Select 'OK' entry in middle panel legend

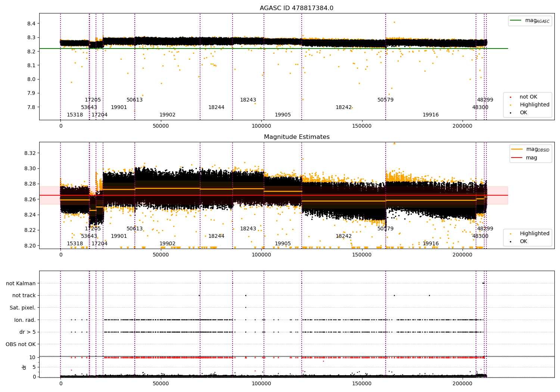point(523,242)
